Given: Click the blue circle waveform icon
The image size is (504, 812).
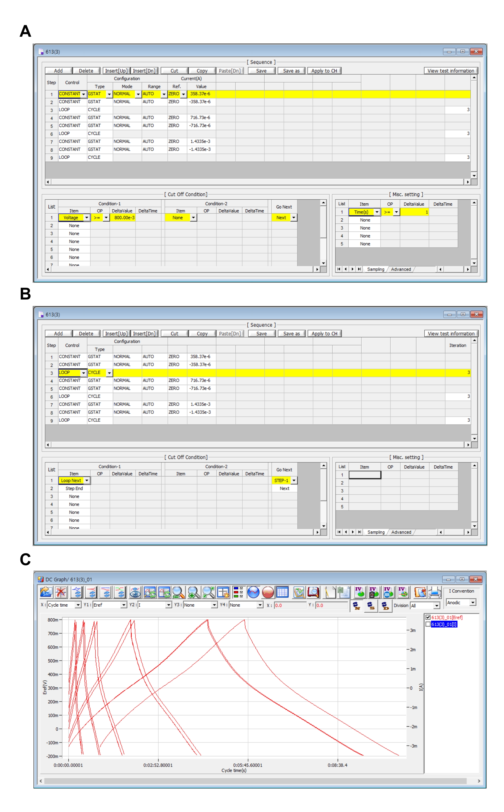Looking at the screenshot, I should tap(253, 593).
